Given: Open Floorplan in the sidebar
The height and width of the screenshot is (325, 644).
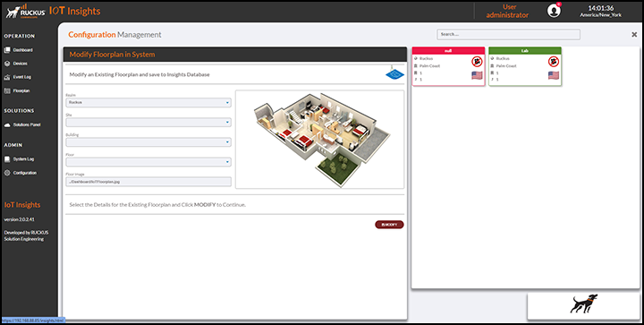Looking at the screenshot, I should 21,90.
